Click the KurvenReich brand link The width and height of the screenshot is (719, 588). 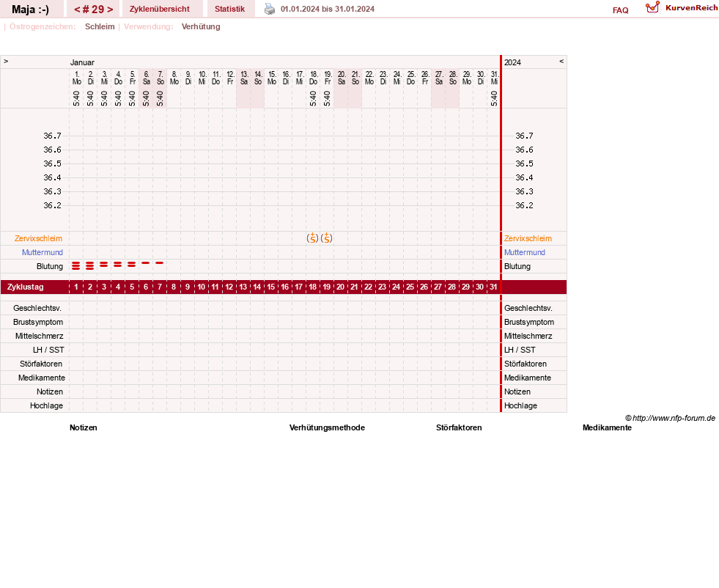pyautogui.click(x=691, y=8)
